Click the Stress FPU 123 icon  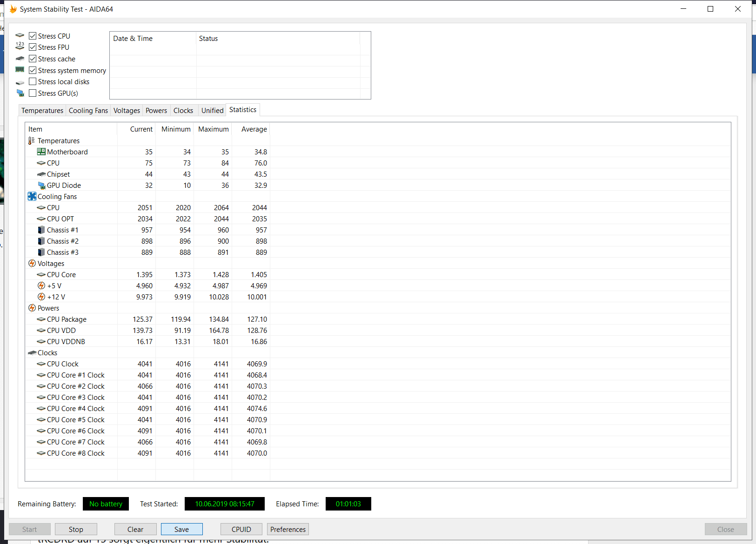tap(20, 46)
